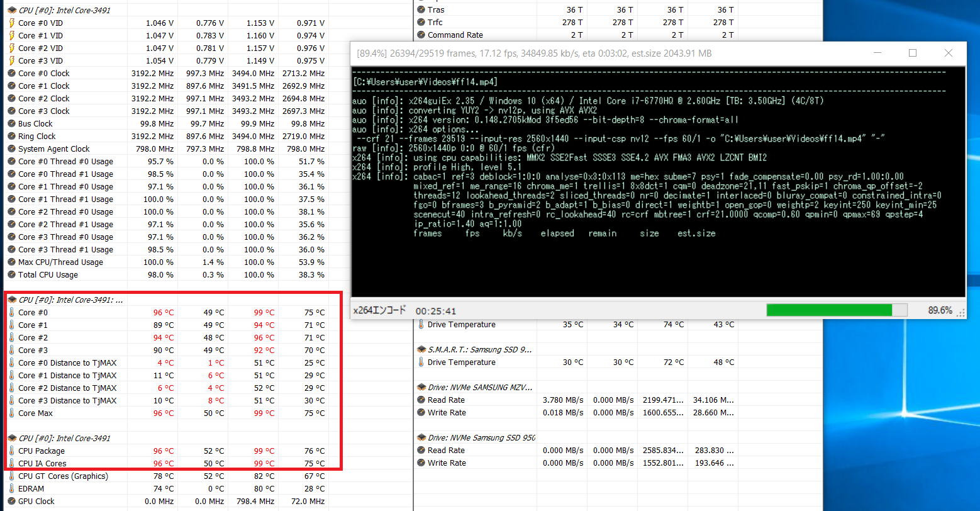Click Write Rate icon under NVMe Samsung SSD 950
Viewport: 980px width, 511px height.
[x=421, y=463]
